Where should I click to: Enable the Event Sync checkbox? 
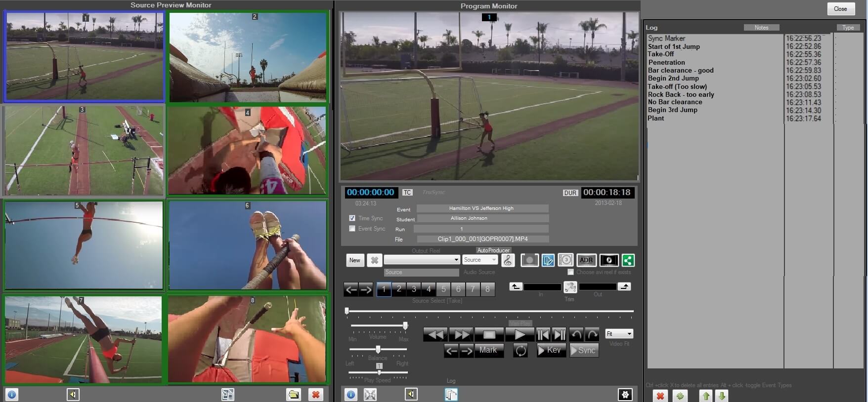352,229
